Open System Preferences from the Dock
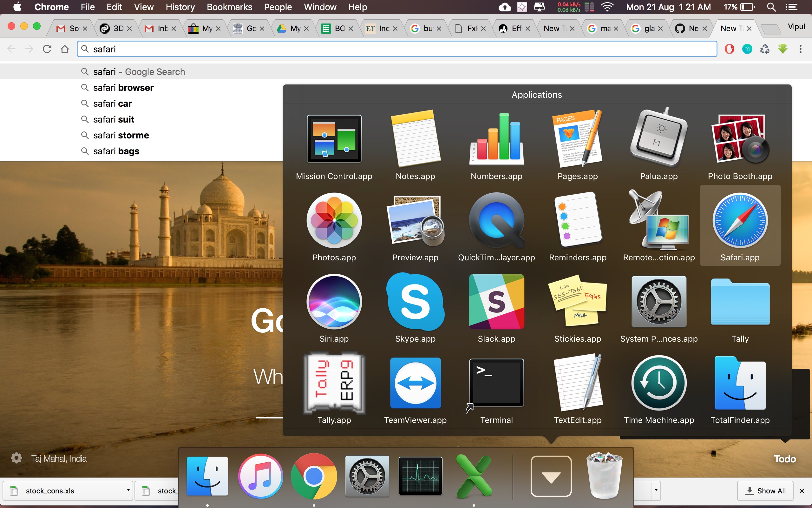Image resolution: width=812 pixels, height=508 pixels. [x=367, y=477]
